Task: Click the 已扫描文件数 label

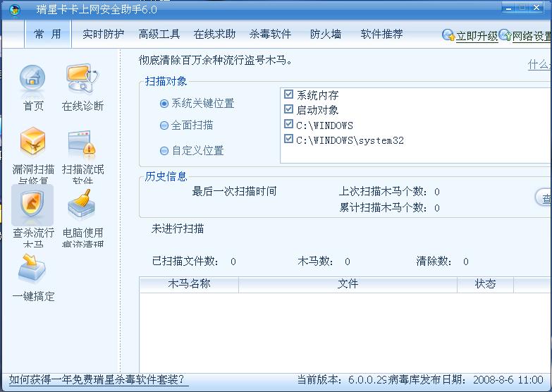Action: tap(185, 262)
